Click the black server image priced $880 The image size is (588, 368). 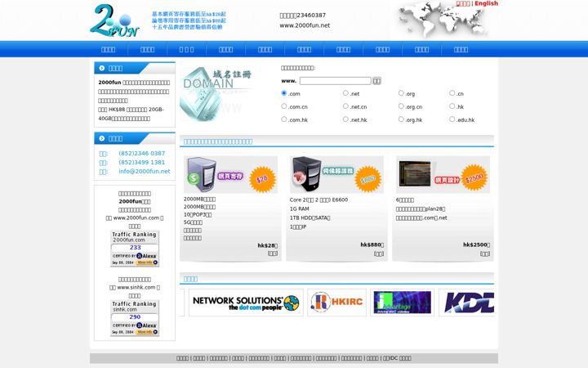336,175
